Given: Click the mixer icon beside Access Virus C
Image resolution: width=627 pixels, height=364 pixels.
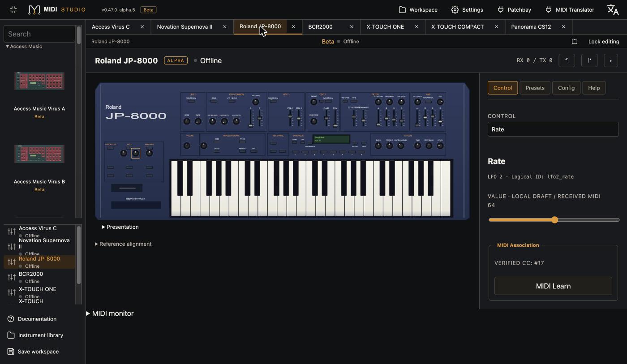Looking at the screenshot, I should 12,231.
